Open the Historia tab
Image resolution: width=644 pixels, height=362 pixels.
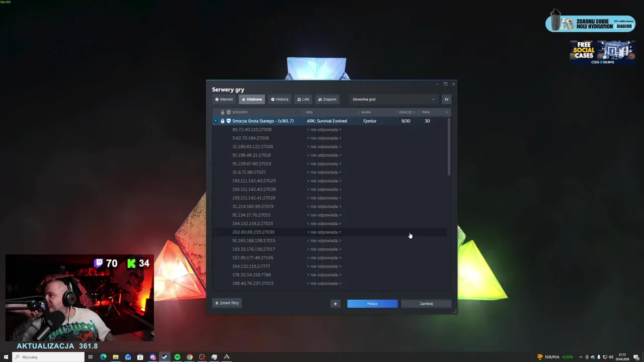280,99
